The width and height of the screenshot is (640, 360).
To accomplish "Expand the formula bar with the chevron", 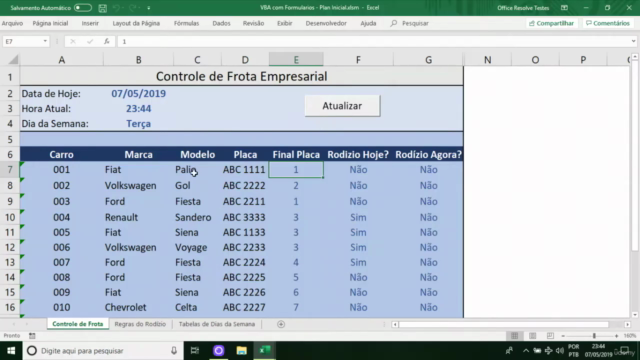I will pos(633,41).
